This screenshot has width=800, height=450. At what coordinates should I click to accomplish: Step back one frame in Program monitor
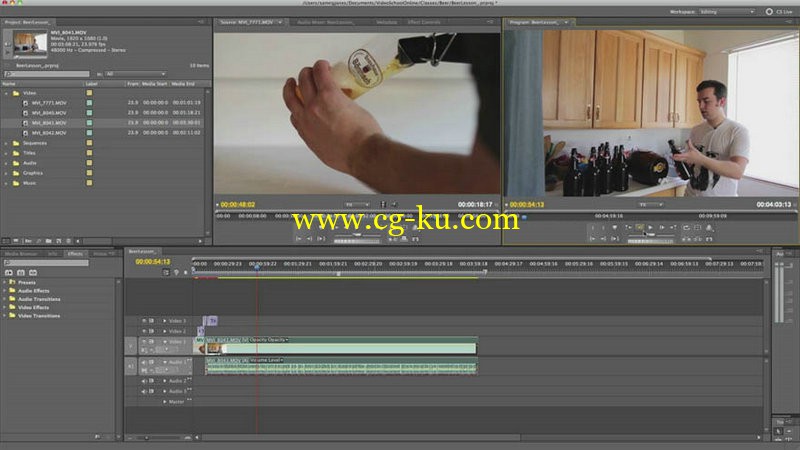pos(639,228)
